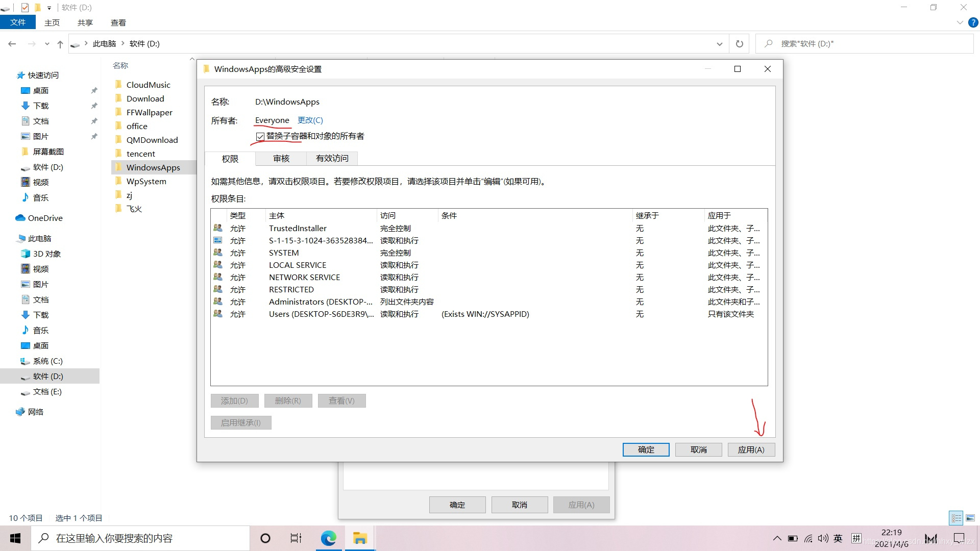Click the 应用(A) button

tap(751, 449)
